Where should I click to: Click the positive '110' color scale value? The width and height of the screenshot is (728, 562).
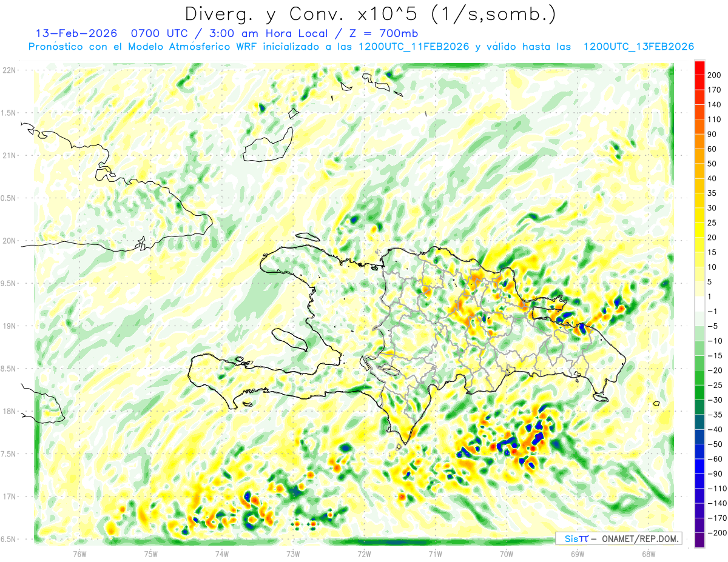click(x=715, y=119)
